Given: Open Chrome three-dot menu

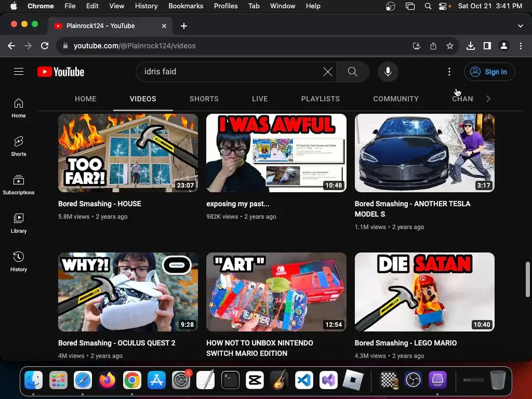Looking at the screenshot, I should click(x=521, y=46).
